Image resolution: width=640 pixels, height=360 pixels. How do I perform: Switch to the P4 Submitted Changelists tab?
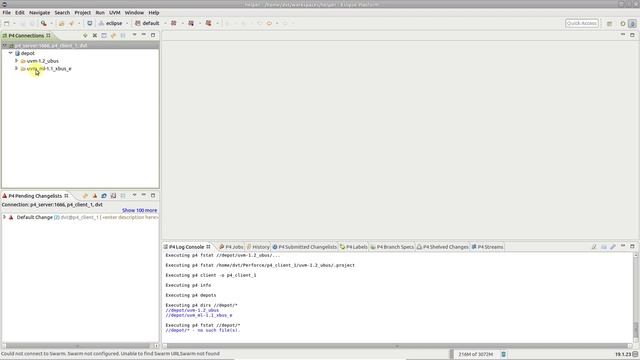(x=305, y=247)
